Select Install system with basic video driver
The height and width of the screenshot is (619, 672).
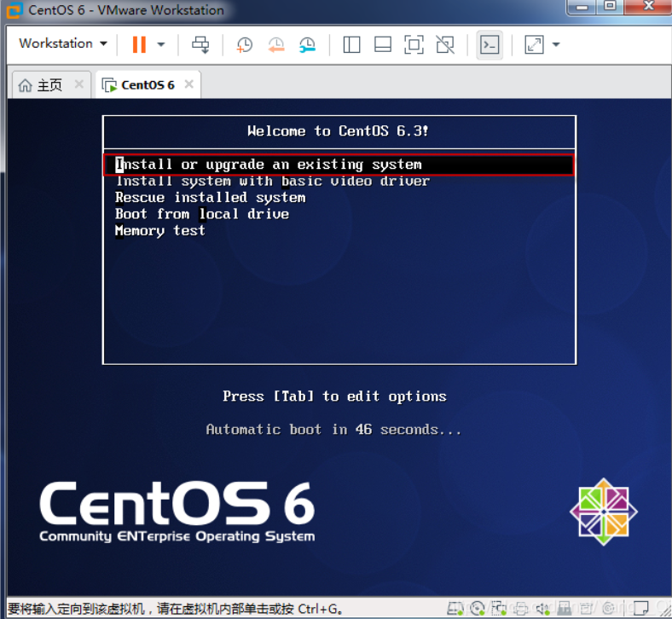pos(273,182)
